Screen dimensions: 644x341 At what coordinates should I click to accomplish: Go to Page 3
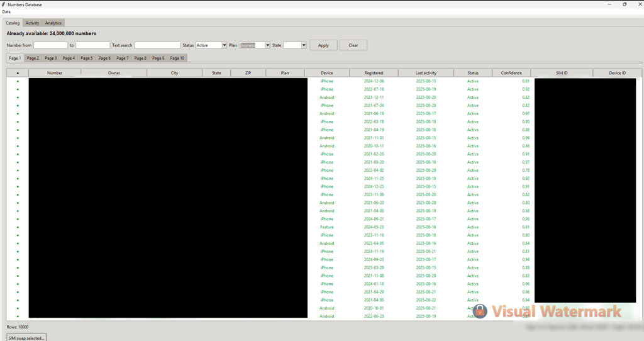[x=51, y=59]
